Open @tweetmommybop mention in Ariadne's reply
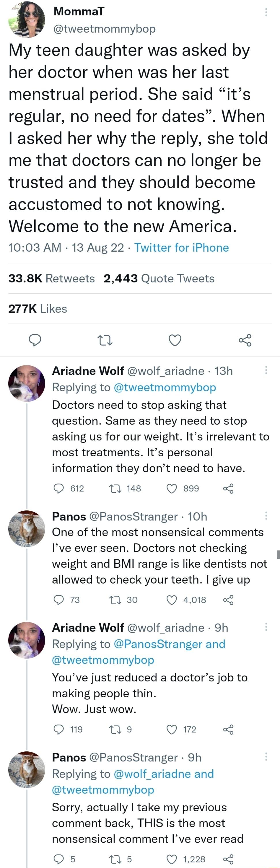 pos(165,388)
